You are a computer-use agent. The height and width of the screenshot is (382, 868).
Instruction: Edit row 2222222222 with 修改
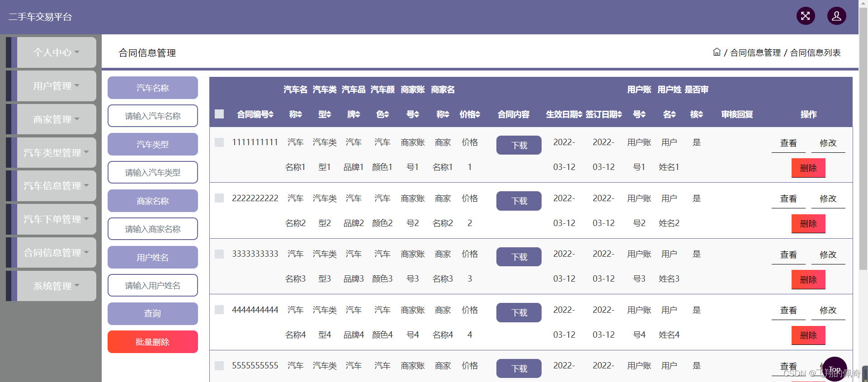point(828,198)
